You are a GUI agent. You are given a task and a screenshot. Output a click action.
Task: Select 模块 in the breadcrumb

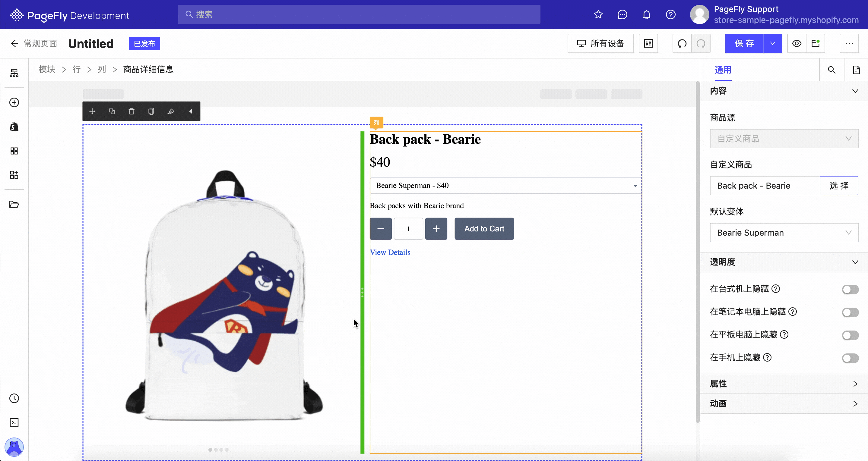[47, 69]
